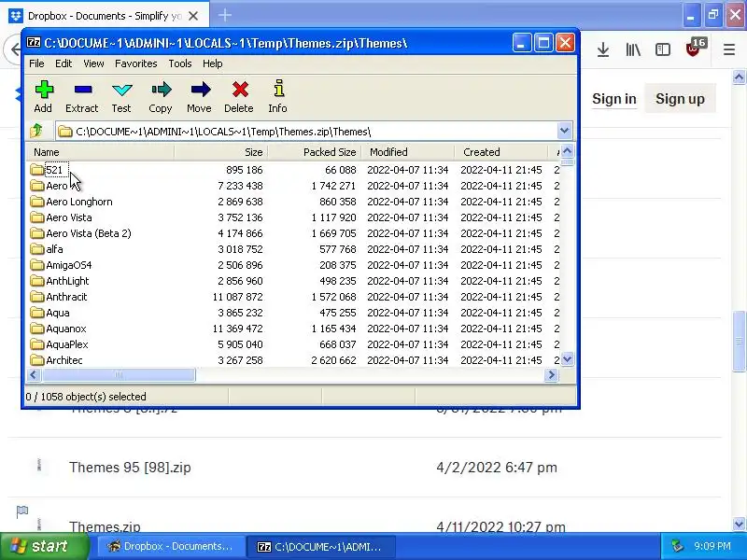The width and height of the screenshot is (747, 560).
Task: Open the File menu
Action: point(36,63)
